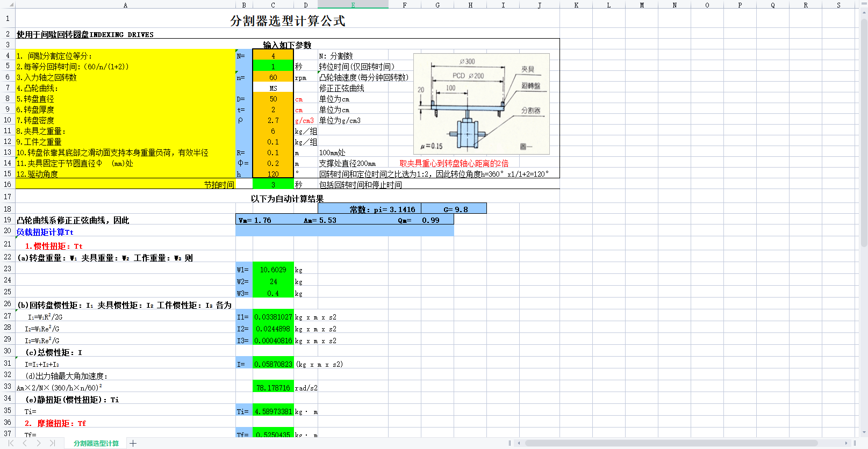This screenshot has height=449, width=868.
Task: Click red heading 1.惯性扭矩: Tt
Action: pyautogui.click(x=54, y=246)
